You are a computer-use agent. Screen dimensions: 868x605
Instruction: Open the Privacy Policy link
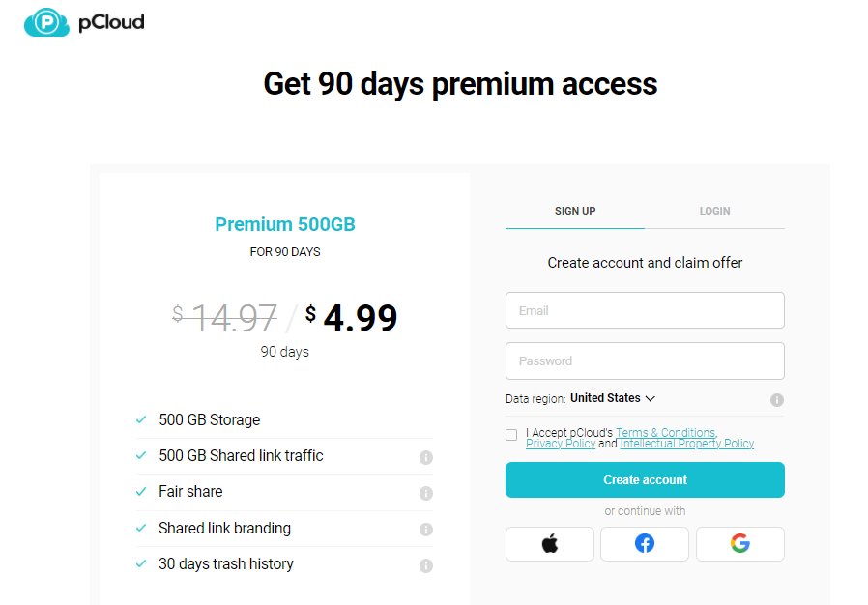561,444
